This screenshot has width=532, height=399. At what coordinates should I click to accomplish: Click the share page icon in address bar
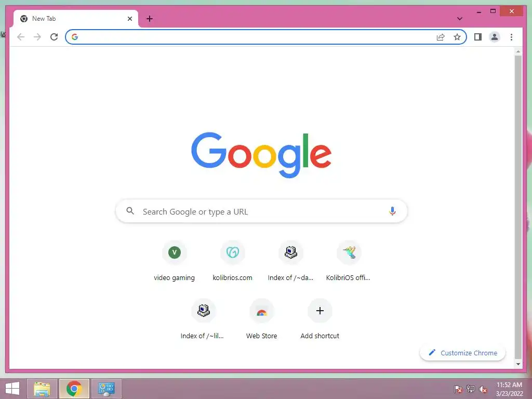(441, 37)
